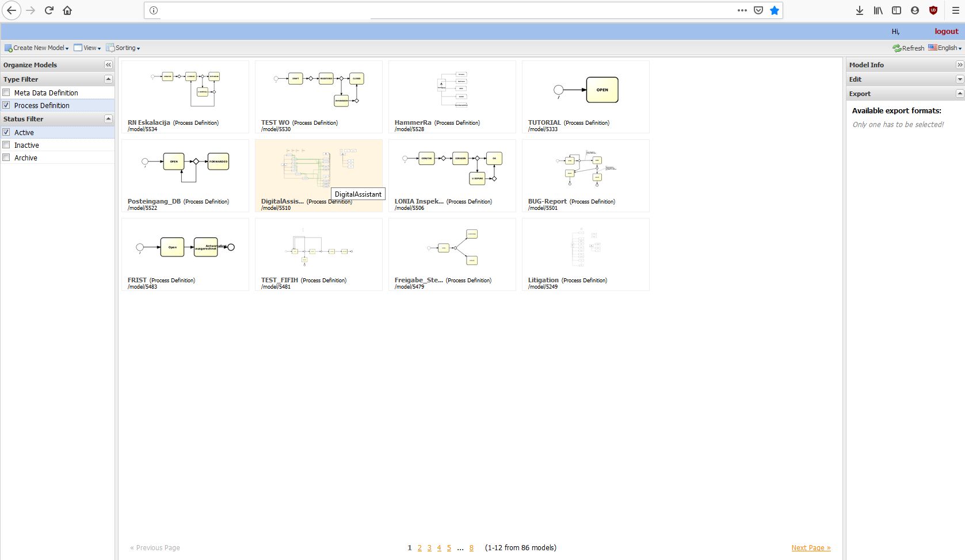Tick the Meta Data Definition checkbox
Viewport: 965px width, 560px height.
(6, 93)
